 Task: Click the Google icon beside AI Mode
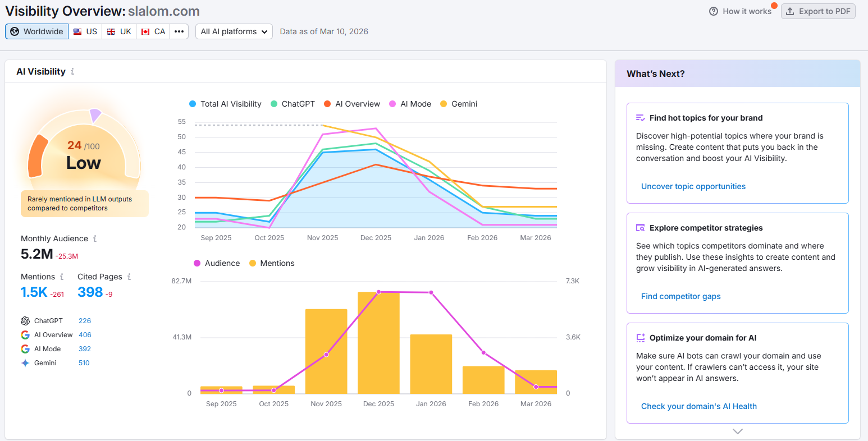tap(25, 349)
